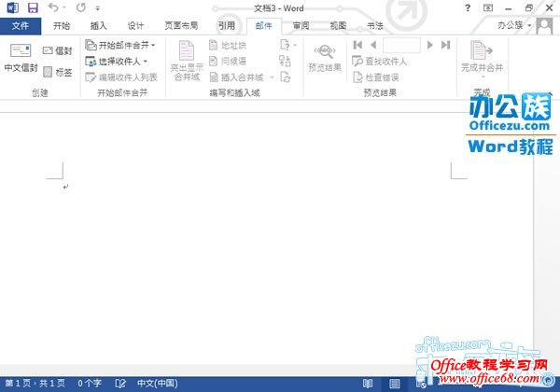This screenshot has width=560, height=392.
Task: Switch to Print Layout view
Action: click(394, 384)
